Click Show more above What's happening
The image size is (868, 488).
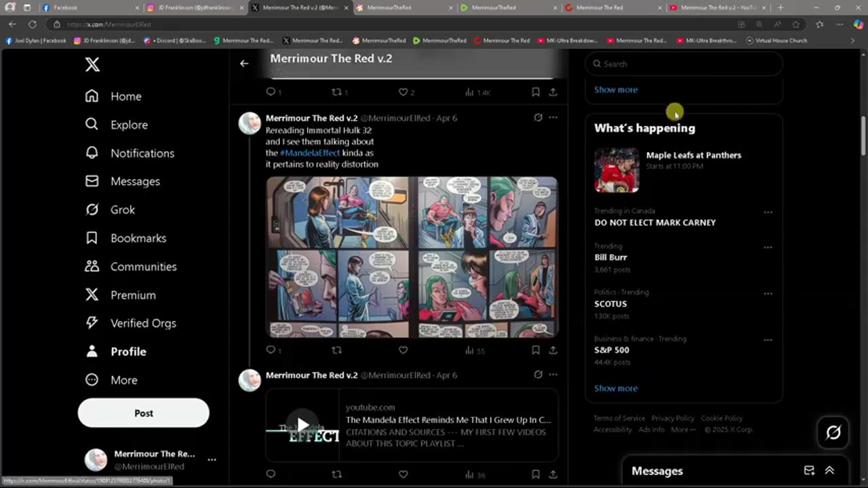[616, 89]
